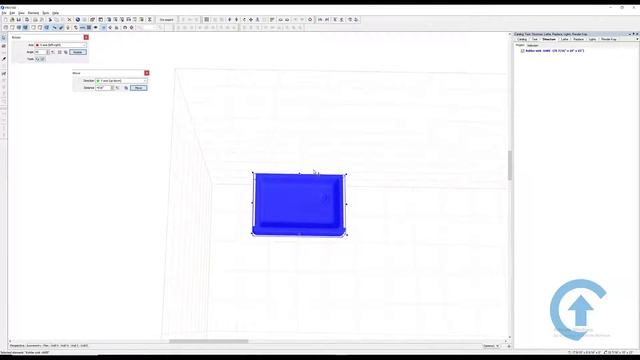The image size is (640, 360).
Task: Switch to the Render Log tab
Action: [609, 39]
